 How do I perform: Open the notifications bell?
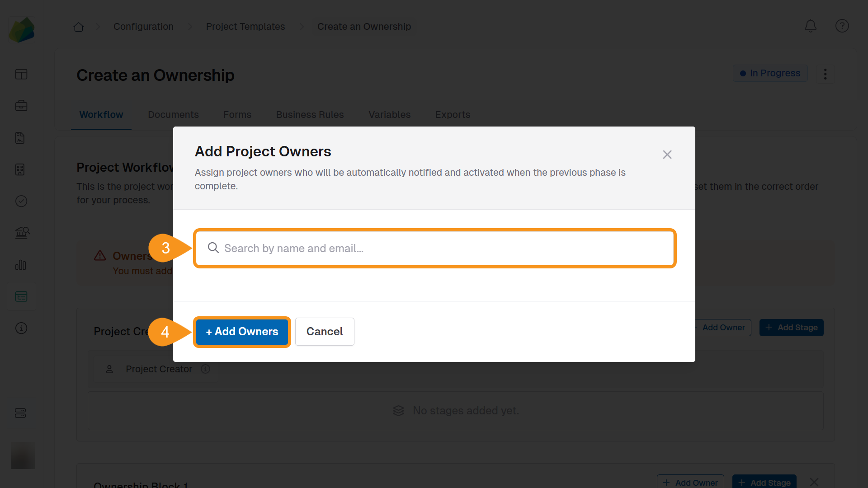(x=810, y=26)
